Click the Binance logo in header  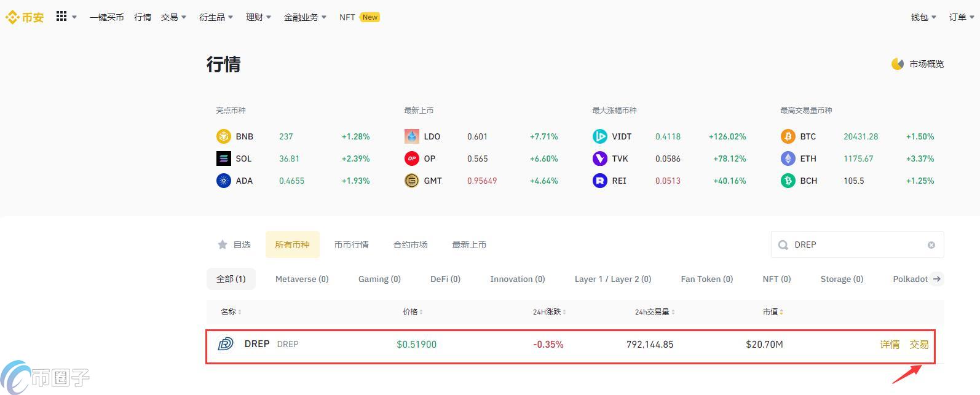coord(25,17)
